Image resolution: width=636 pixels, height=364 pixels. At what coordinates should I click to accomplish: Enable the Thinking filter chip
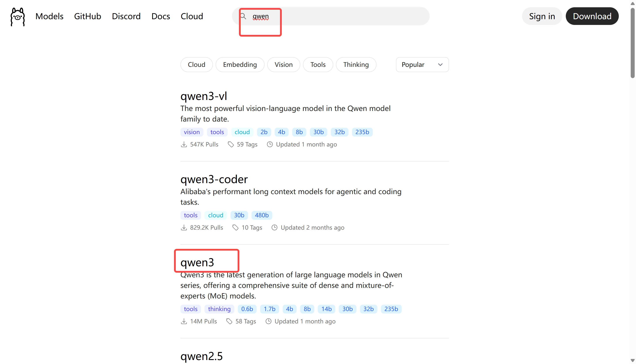356,64
